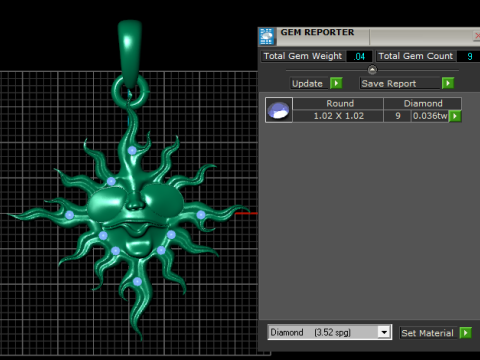
Task: Click the green arrow beside 0.036tw
Action: (x=455, y=116)
